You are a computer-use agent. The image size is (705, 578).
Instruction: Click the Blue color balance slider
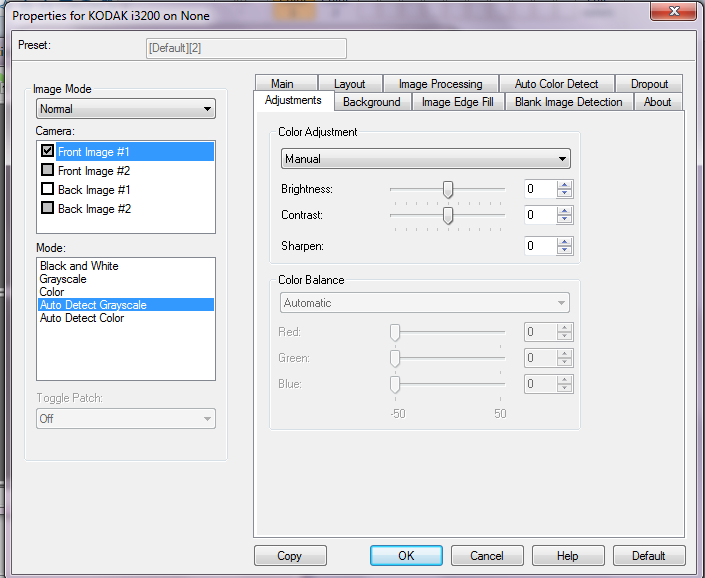tap(395, 385)
